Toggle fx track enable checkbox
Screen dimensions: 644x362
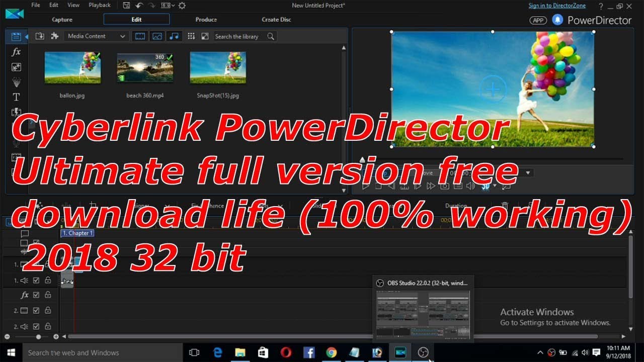click(36, 295)
